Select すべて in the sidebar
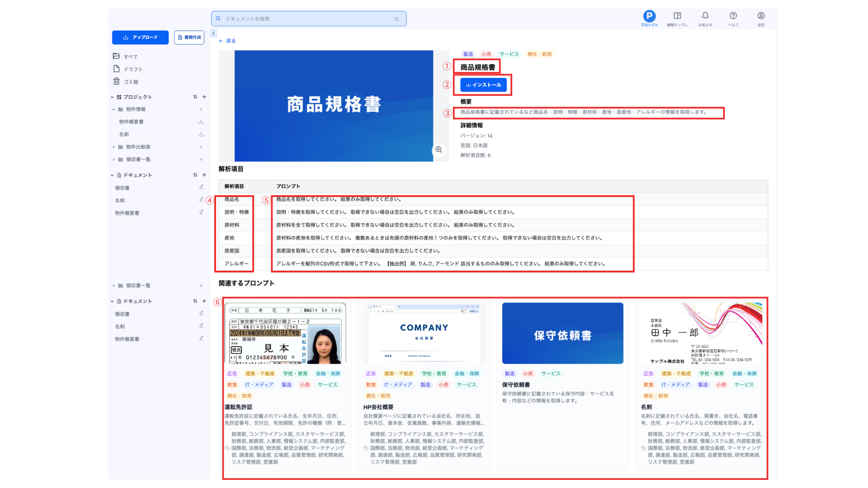This screenshot has height=488, width=868. point(131,56)
